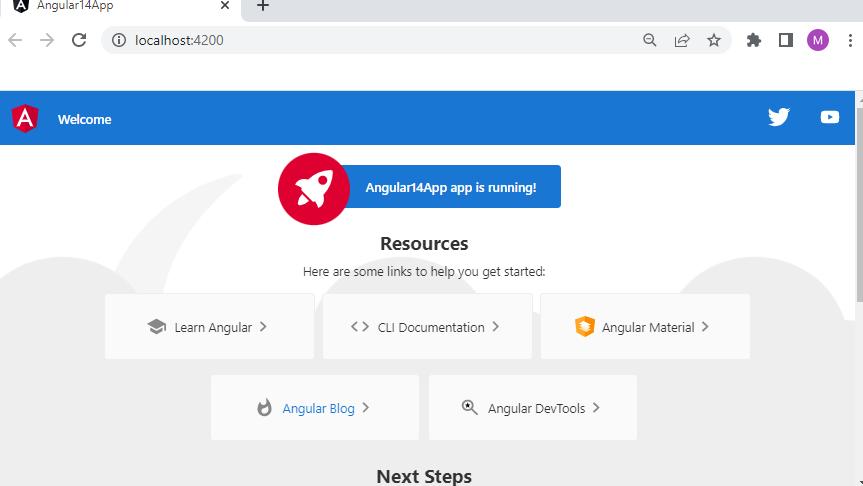The image size is (863, 486).
Task: Open the CLI Documentation card
Action: click(x=427, y=326)
